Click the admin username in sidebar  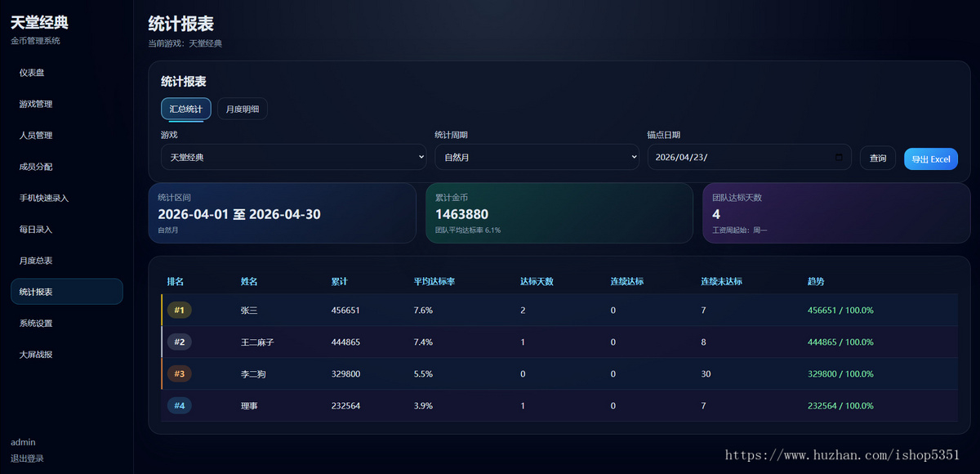pyautogui.click(x=23, y=442)
